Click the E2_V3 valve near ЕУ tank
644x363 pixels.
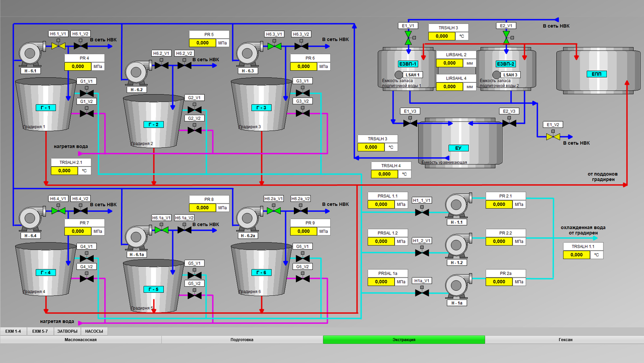tap(509, 123)
